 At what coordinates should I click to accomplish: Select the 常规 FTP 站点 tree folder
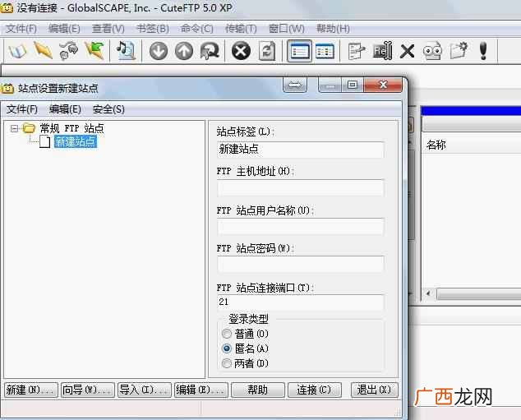point(71,128)
